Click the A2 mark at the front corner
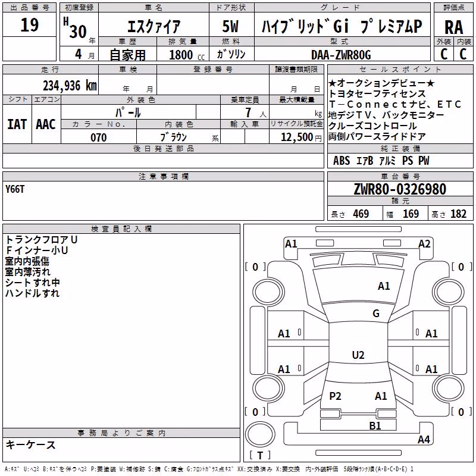 (424, 244)
